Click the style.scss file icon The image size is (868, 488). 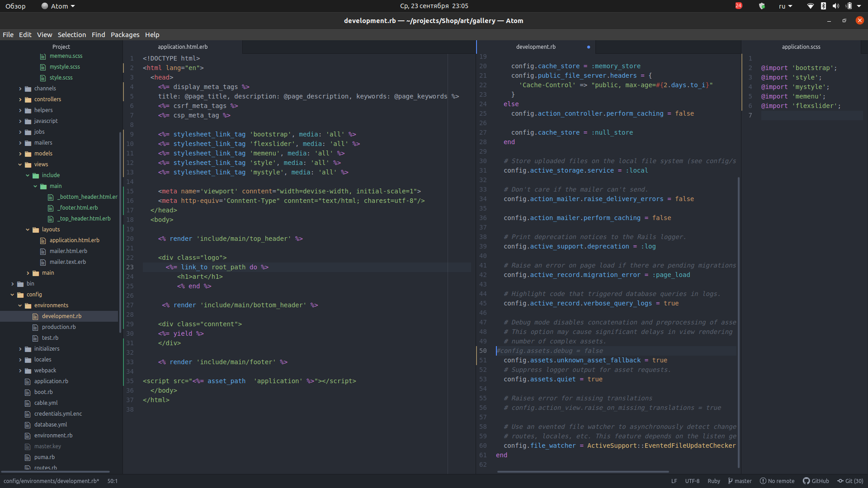pyautogui.click(x=43, y=78)
